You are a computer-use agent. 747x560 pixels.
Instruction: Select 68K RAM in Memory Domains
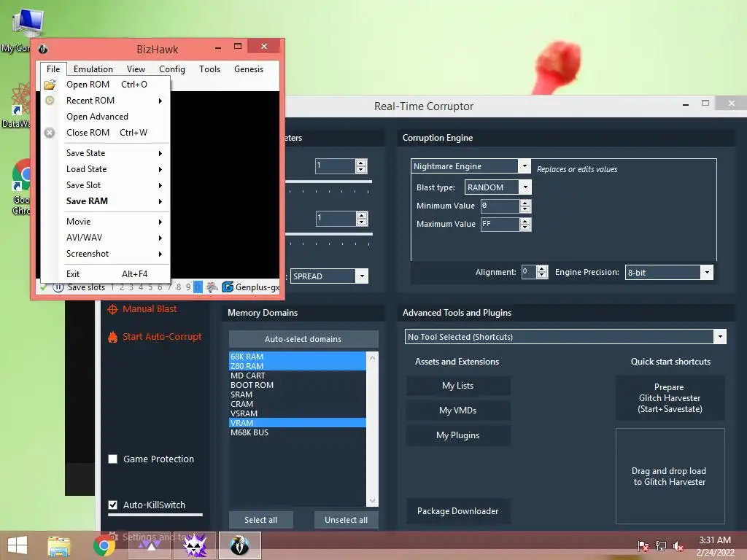coord(298,357)
